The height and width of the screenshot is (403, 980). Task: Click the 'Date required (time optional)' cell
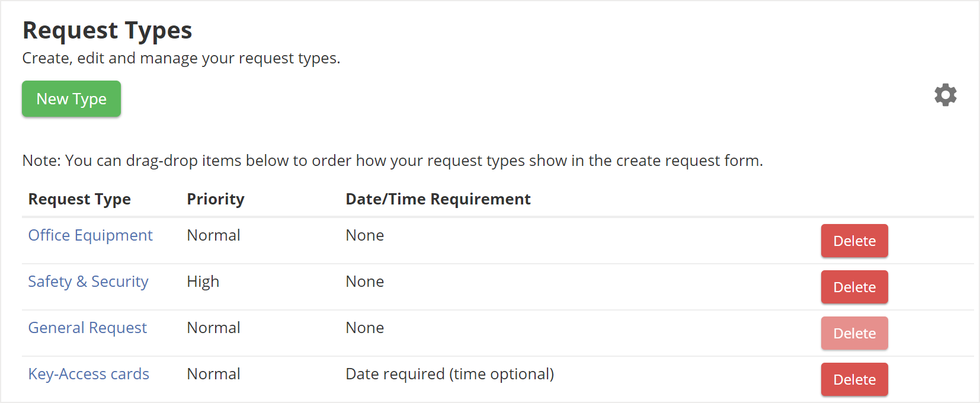coord(449,374)
